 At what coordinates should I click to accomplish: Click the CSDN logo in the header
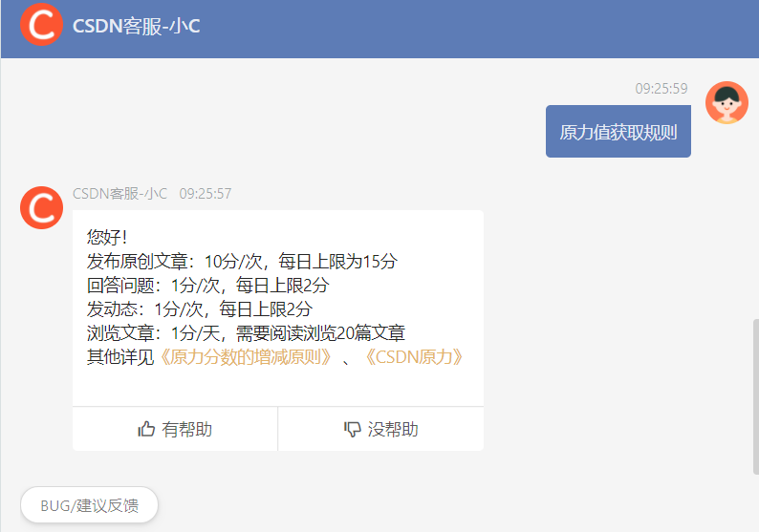tap(41, 25)
